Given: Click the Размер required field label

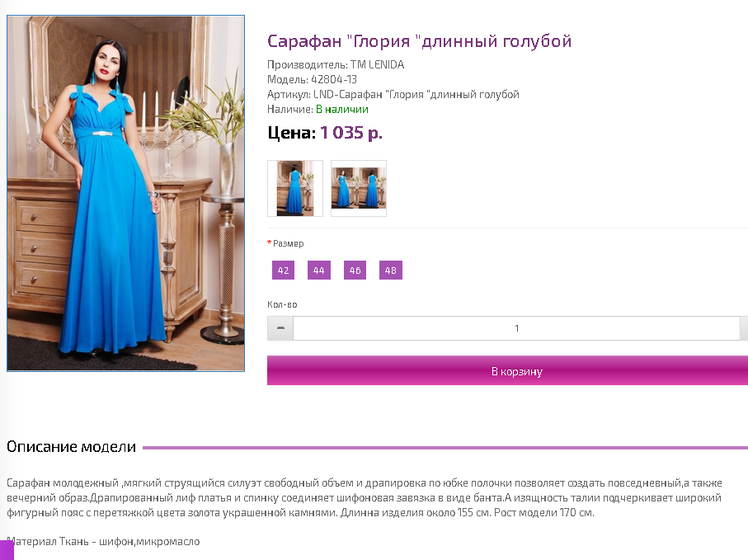Looking at the screenshot, I should (x=285, y=243).
